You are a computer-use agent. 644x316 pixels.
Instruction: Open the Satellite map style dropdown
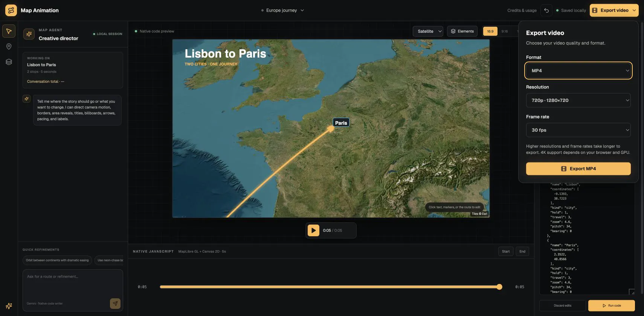[x=428, y=31]
